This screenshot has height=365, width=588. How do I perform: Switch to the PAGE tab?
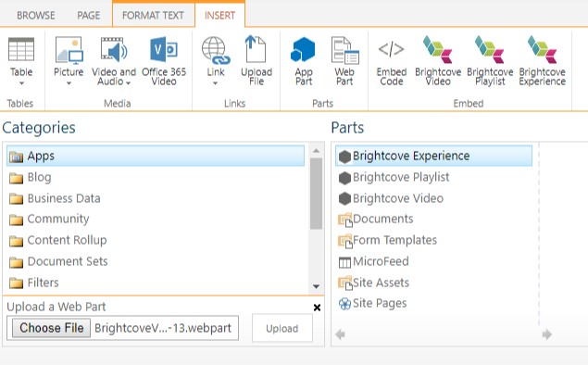coord(89,16)
